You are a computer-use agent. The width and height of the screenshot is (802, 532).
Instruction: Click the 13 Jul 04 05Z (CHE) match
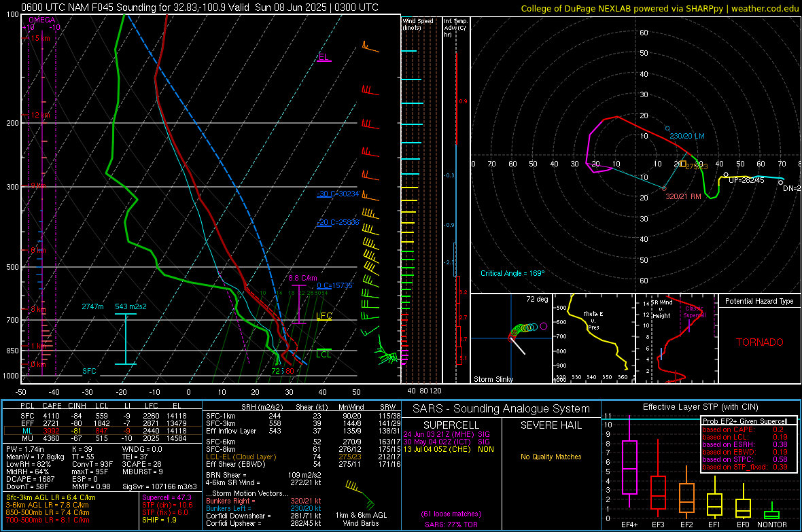[x=449, y=449]
